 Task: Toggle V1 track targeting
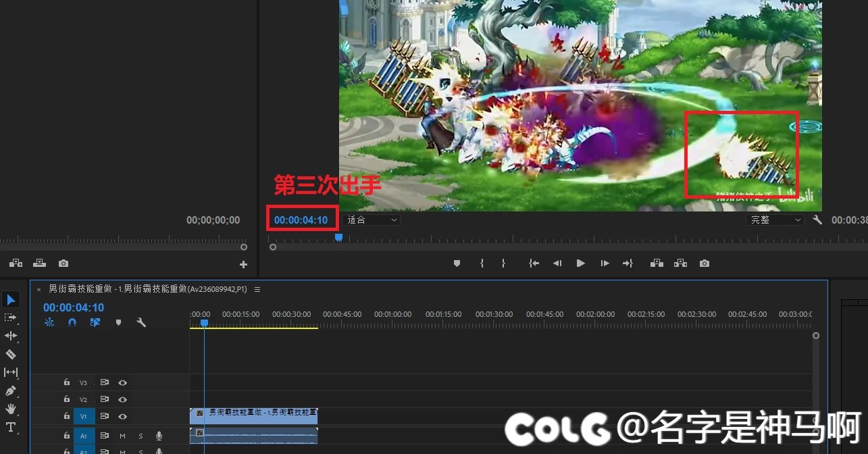coord(84,417)
